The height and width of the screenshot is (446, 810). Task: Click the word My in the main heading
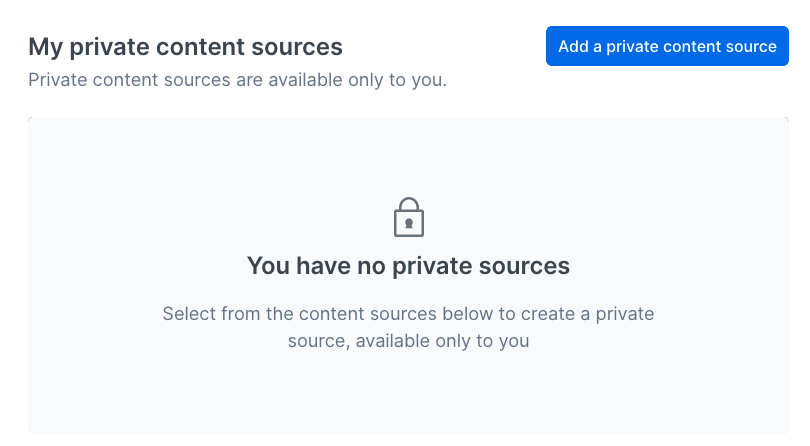44,46
